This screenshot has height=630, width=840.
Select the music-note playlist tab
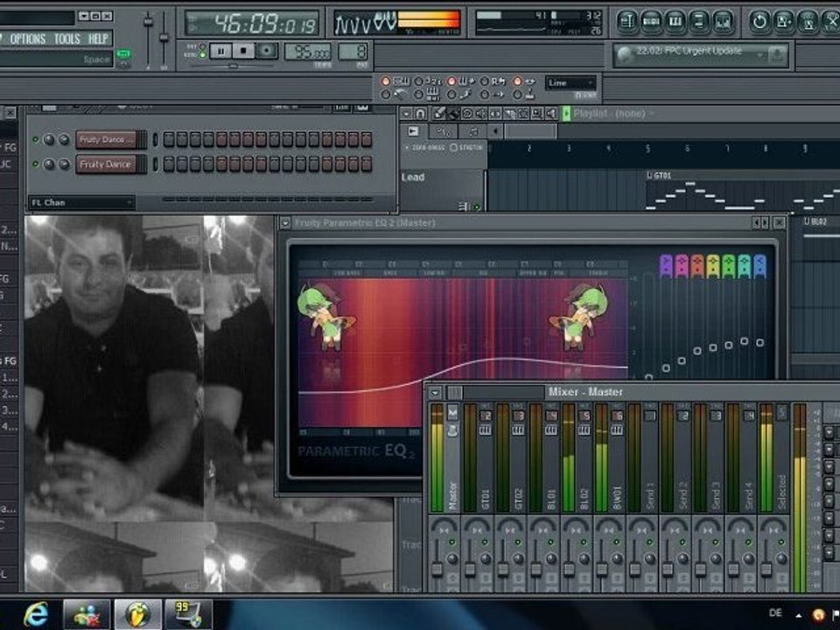tap(472, 131)
